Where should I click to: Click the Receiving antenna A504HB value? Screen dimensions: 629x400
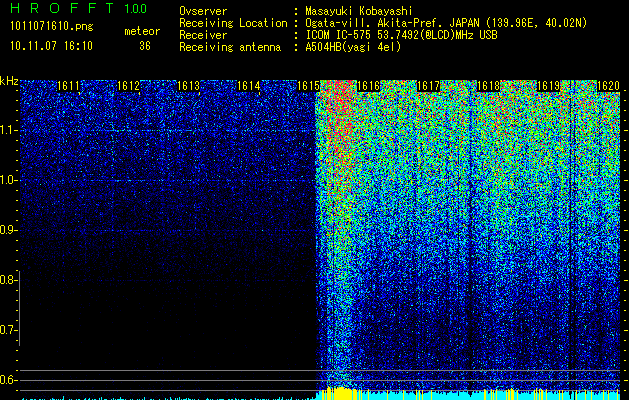[x=353, y=47]
